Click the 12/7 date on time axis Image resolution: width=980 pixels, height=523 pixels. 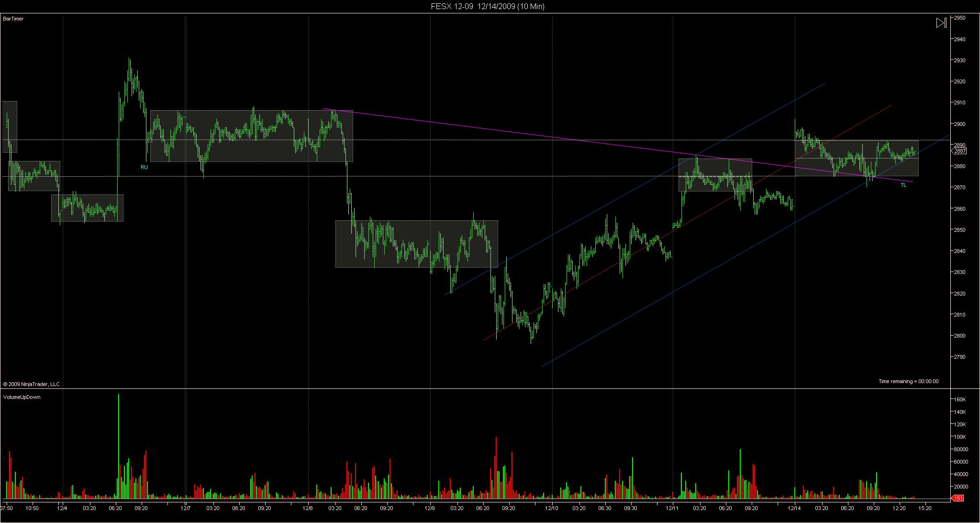point(186,508)
